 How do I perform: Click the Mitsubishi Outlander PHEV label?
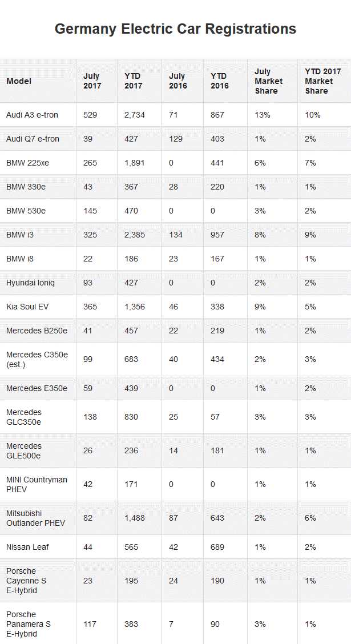coord(35,518)
